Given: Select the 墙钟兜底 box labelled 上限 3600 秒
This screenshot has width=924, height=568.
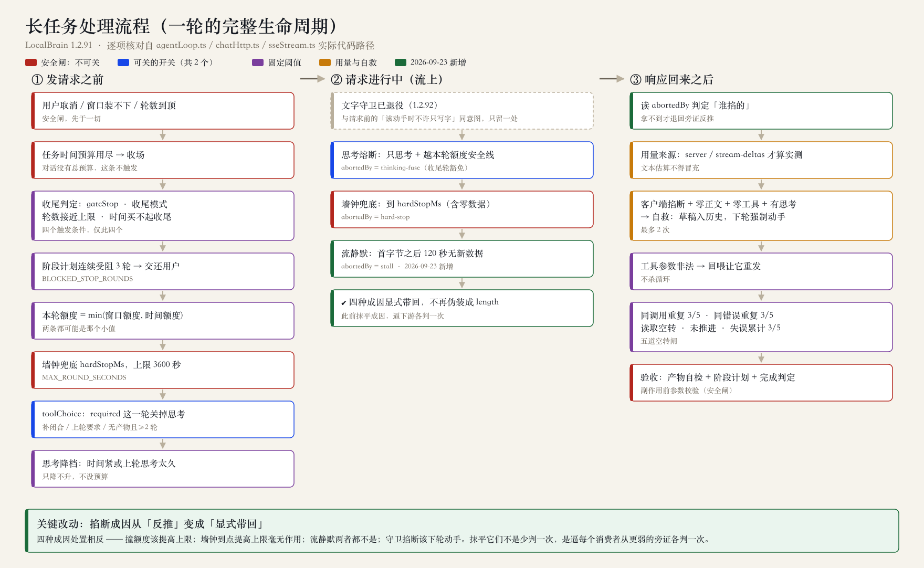Looking at the screenshot, I should [163, 370].
